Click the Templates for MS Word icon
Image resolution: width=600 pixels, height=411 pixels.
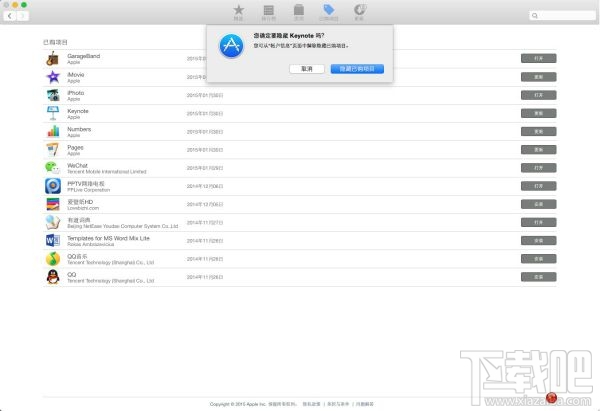[x=53, y=240]
